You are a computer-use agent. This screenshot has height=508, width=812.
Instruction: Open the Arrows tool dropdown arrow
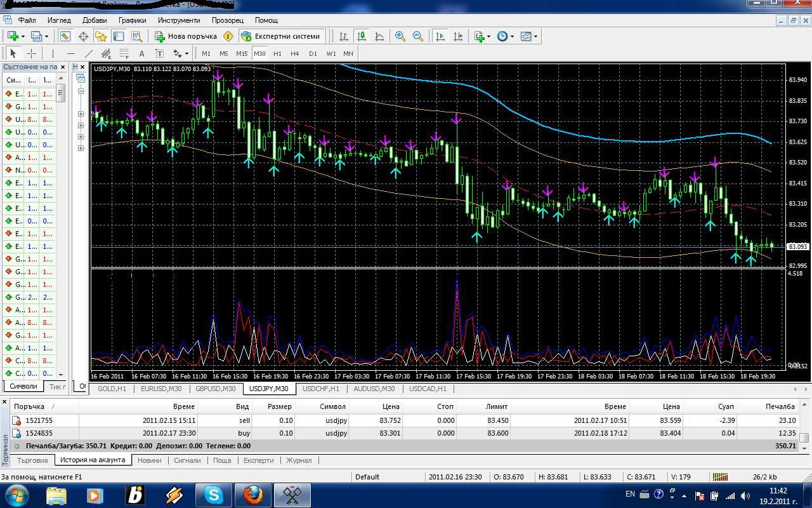tap(188, 53)
